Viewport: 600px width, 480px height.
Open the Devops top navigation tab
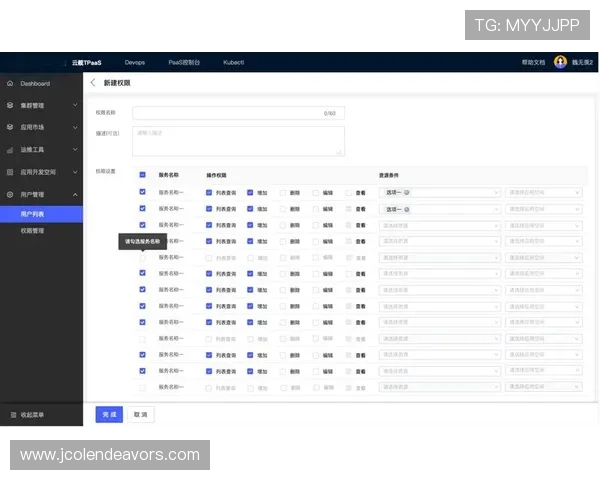click(x=135, y=62)
